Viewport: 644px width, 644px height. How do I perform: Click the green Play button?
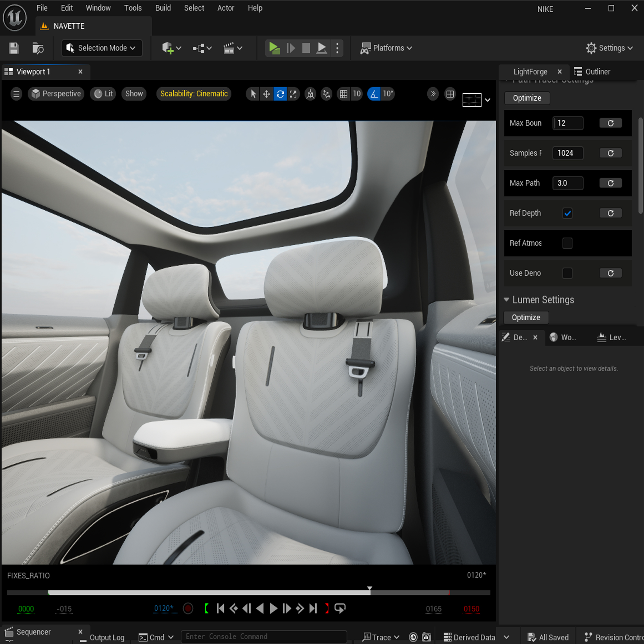(274, 48)
